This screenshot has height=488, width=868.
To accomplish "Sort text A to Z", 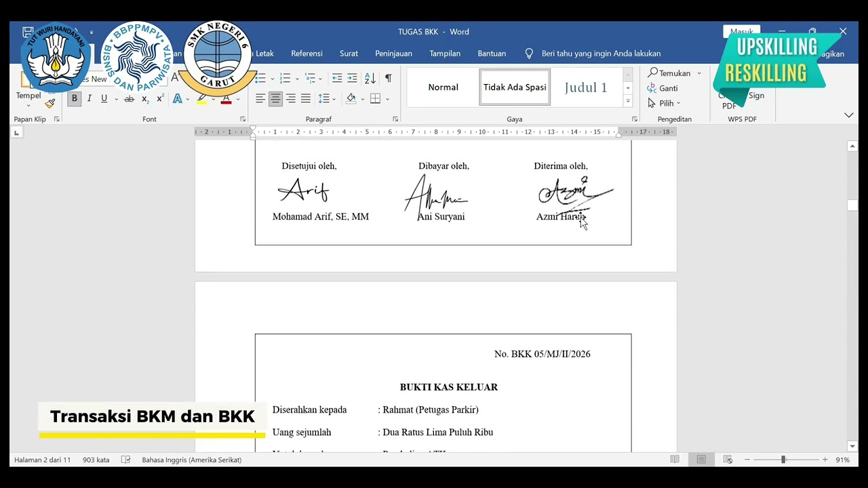I will point(370,79).
